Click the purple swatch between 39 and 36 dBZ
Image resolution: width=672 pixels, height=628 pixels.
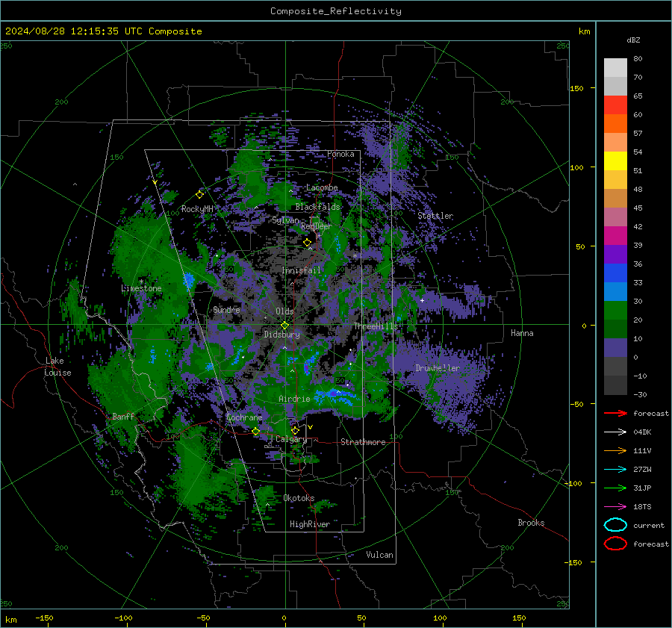coord(615,255)
